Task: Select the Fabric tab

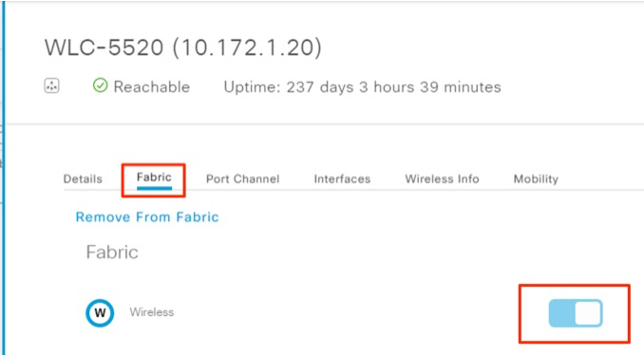Action: [x=154, y=177]
